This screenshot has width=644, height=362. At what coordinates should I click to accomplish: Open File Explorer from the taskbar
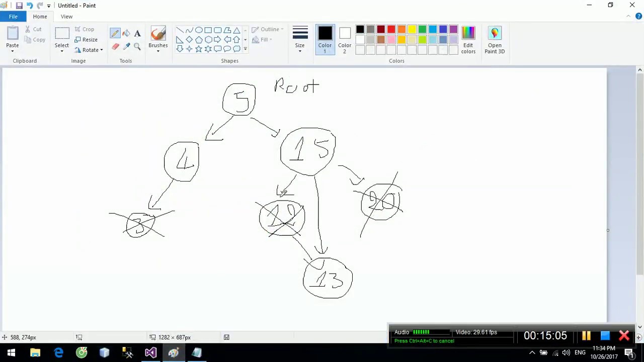pos(35,353)
